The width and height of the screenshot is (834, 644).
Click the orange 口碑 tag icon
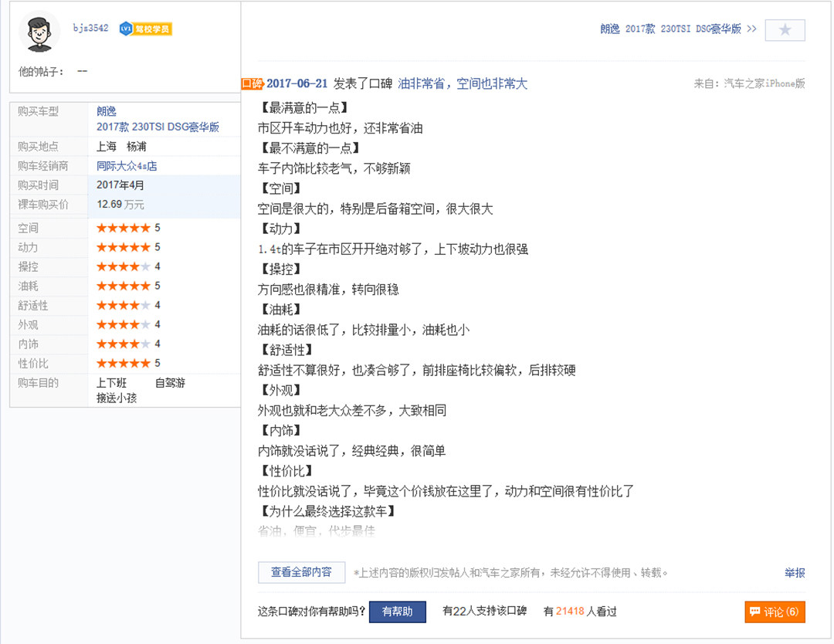(x=253, y=83)
